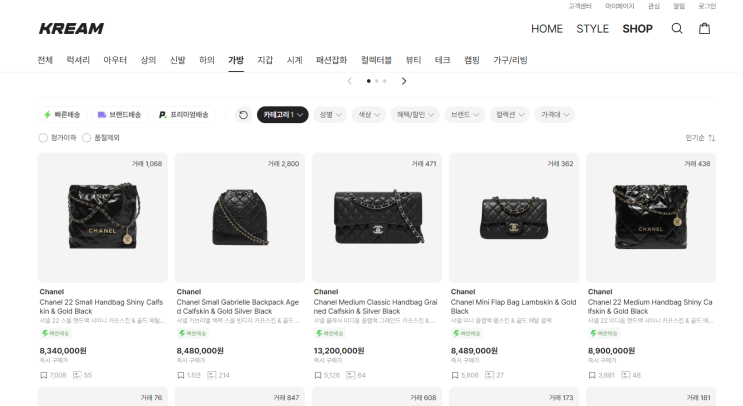
Task: Open the 관심 link
Action: click(x=654, y=6)
